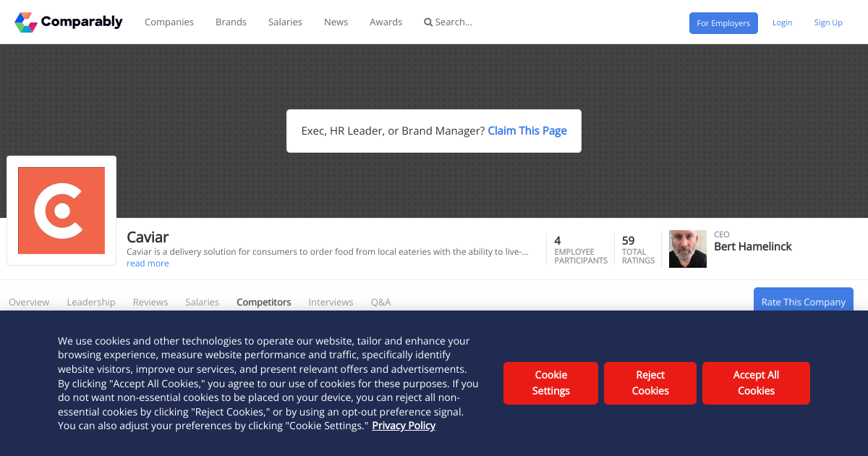The height and width of the screenshot is (456, 868).
Task: Expand description with read more
Action: tap(148, 263)
